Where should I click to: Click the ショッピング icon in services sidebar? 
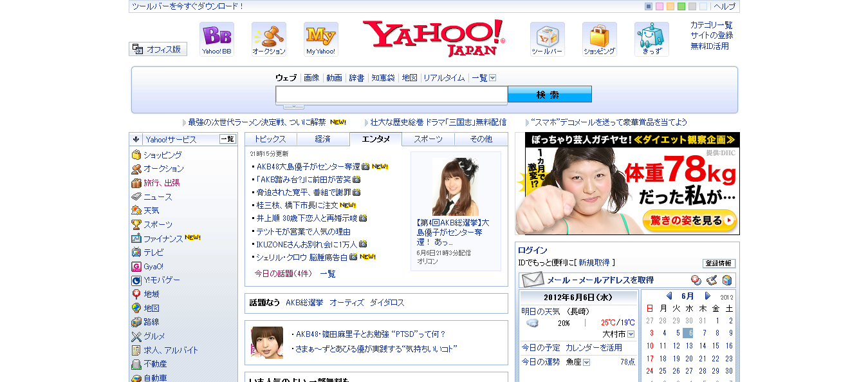(136, 155)
